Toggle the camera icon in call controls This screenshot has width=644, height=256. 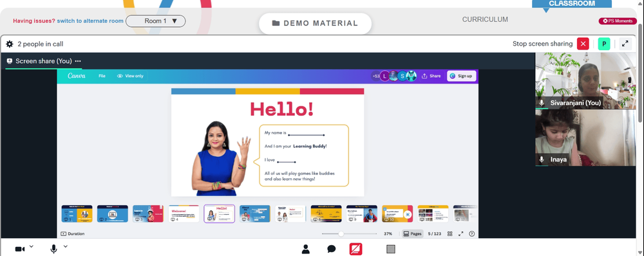(20, 249)
